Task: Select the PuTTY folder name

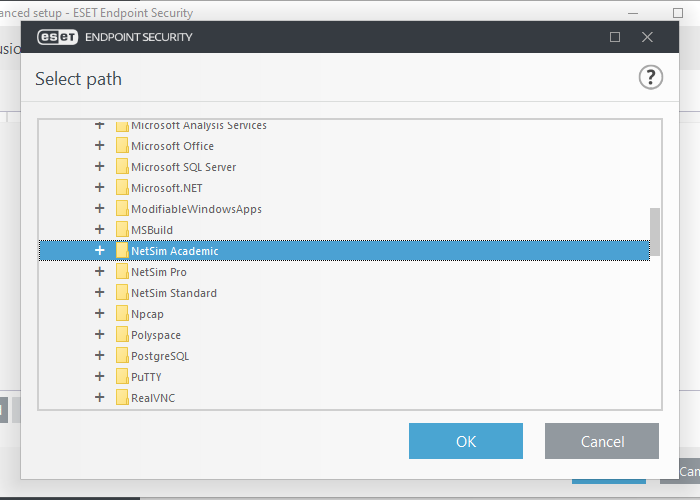Action: (x=146, y=377)
